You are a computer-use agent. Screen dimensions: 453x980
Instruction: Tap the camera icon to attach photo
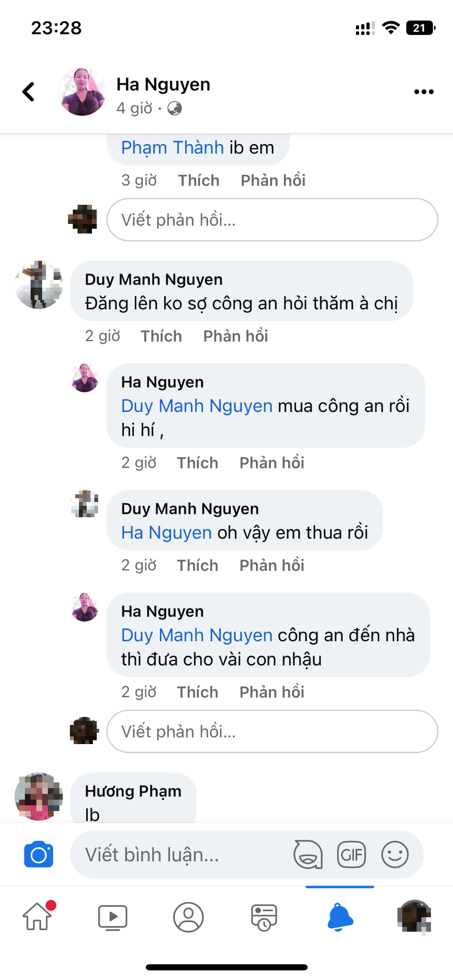pyautogui.click(x=39, y=855)
